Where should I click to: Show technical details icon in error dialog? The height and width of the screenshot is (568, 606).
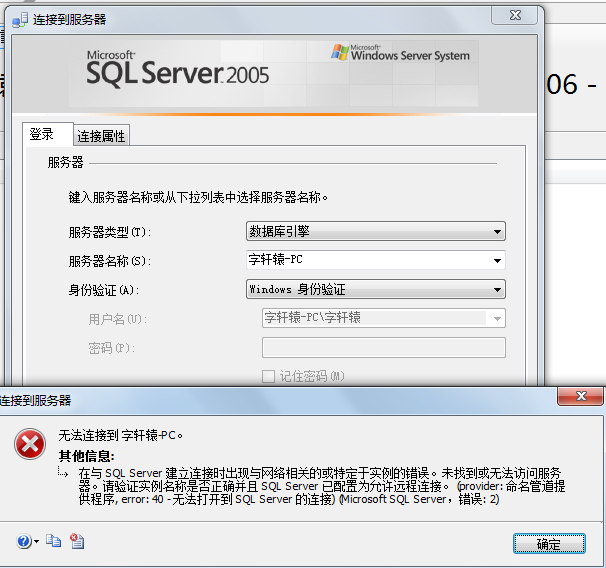[77, 541]
